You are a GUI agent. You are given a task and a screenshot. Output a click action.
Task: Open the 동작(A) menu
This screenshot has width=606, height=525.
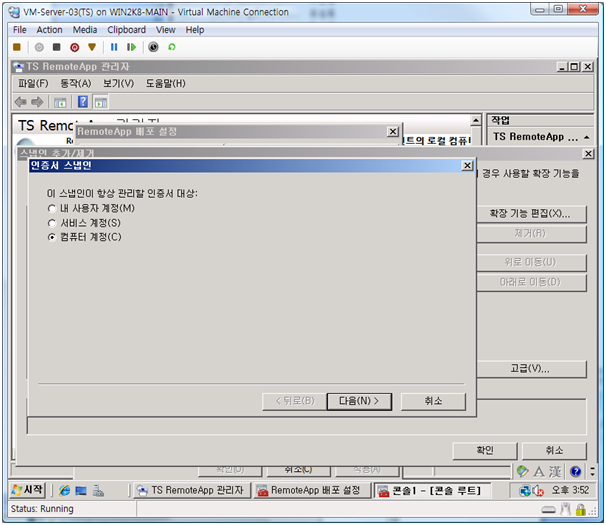pyautogui.click(x=75, y=84)
